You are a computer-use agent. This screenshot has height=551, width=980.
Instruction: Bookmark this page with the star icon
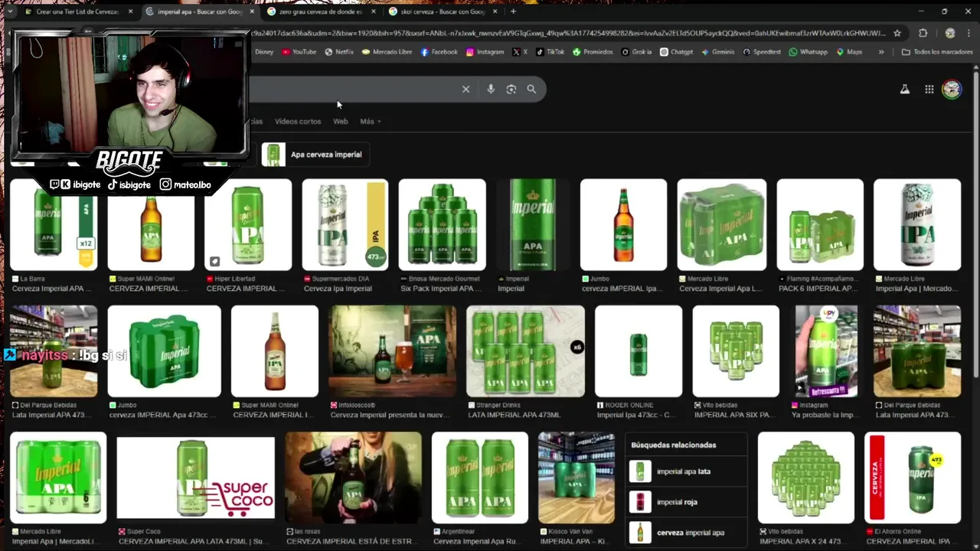pyautogui.click(x=897, y=34)
